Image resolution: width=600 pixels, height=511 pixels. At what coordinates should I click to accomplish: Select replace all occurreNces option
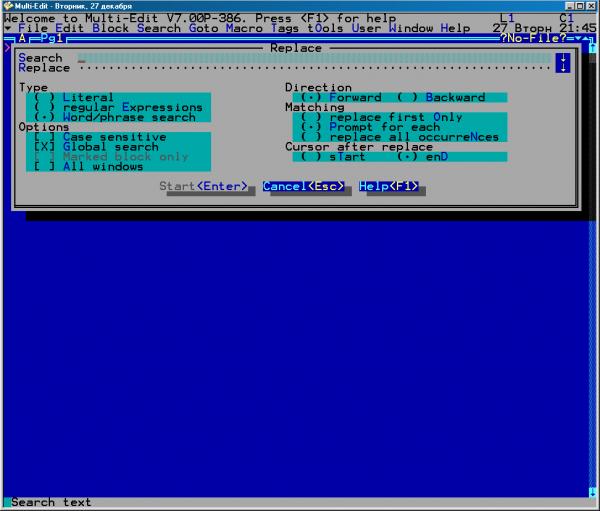coord(400,137)
